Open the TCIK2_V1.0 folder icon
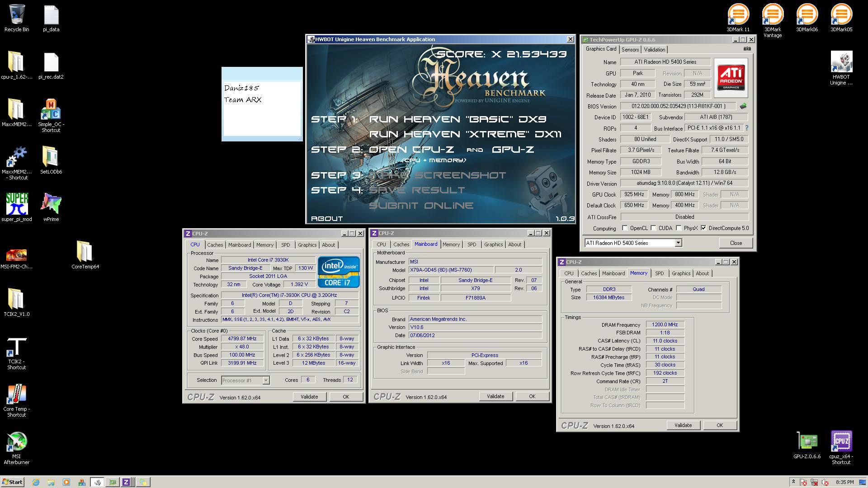The image size is (868, 488). tap(17, 302)
